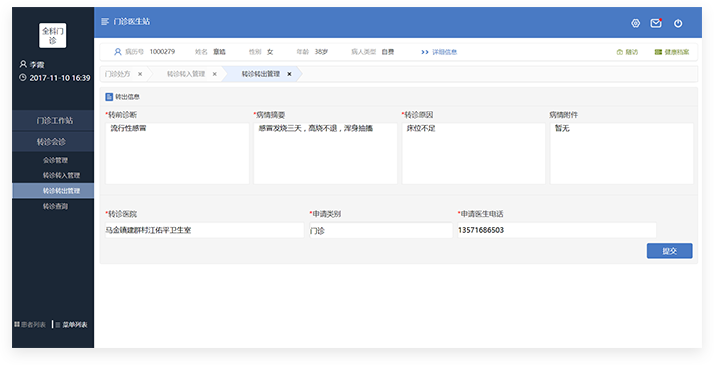Viewport: 714px width, 365px height.
Task: Switch to 菜单列表 view in the sidebar
Action: pos(71,325)
